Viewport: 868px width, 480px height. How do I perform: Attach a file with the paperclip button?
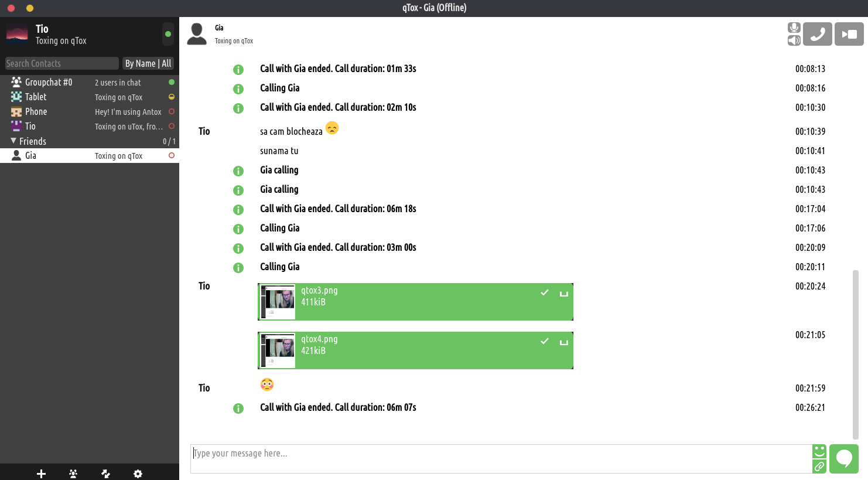(x=819, y=467)
